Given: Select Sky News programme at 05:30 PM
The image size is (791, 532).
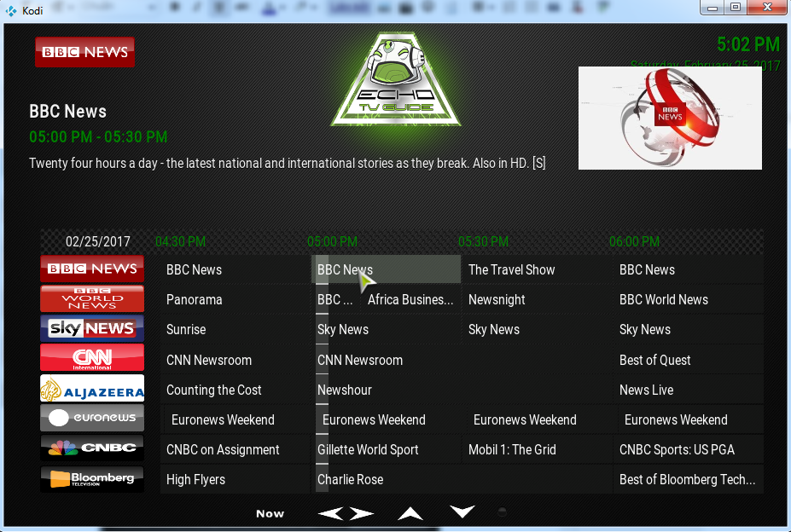Looking at the screenshot, I should [537, 329].
